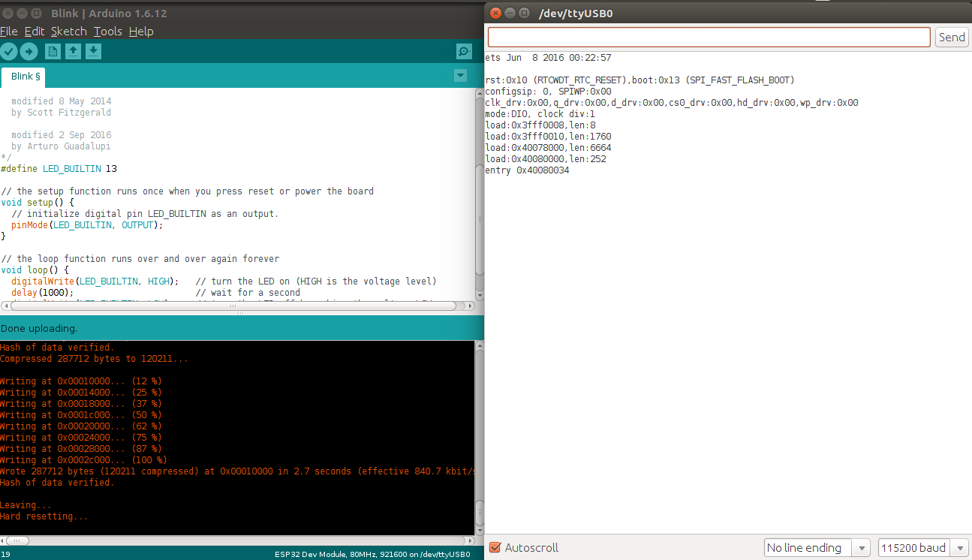Open the File menu

point(9,32)
